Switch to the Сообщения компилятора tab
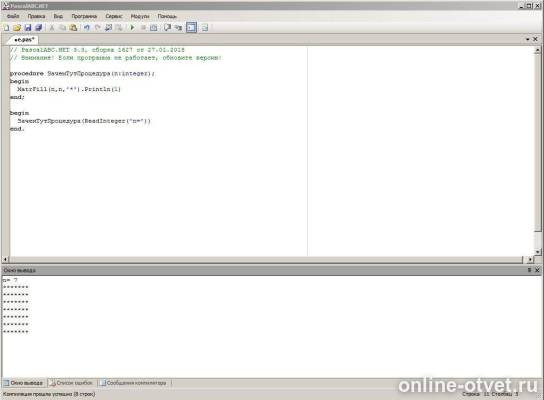This screenshot has width=544, height=400. coord(133,383)
